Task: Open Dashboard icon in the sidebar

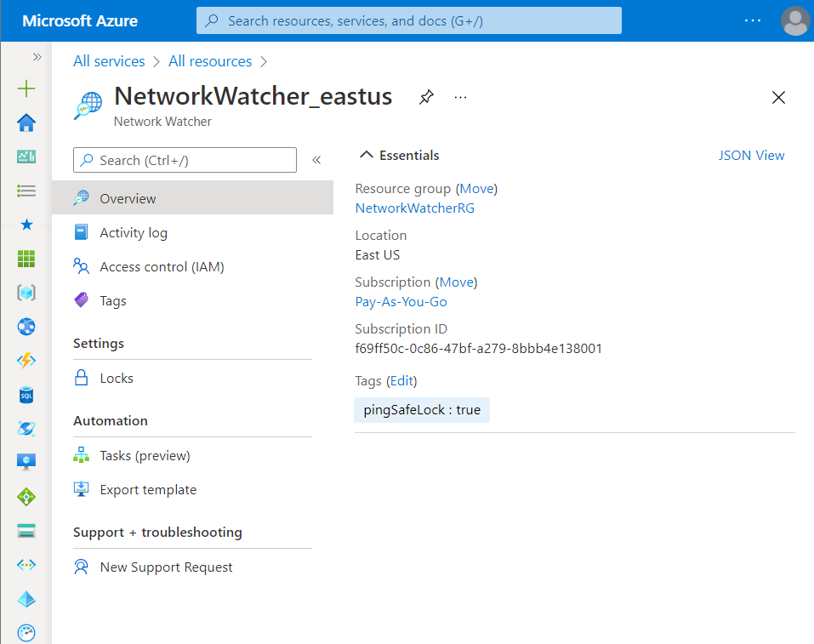Action: [26, 157]
